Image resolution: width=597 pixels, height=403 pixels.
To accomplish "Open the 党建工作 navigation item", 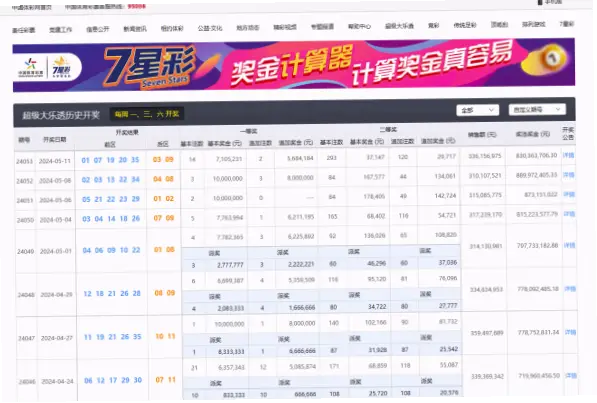I will (61, 30).
